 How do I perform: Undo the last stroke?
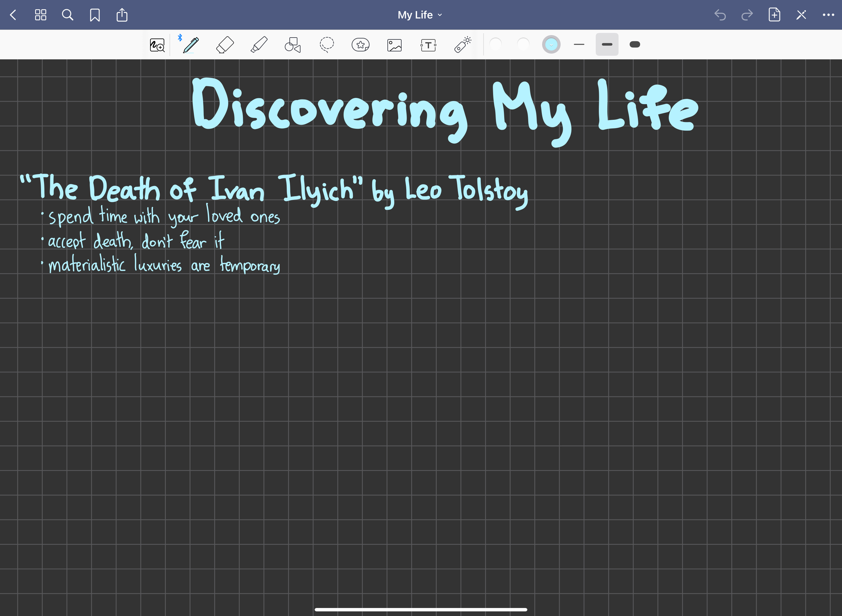[x=720, y=15]
